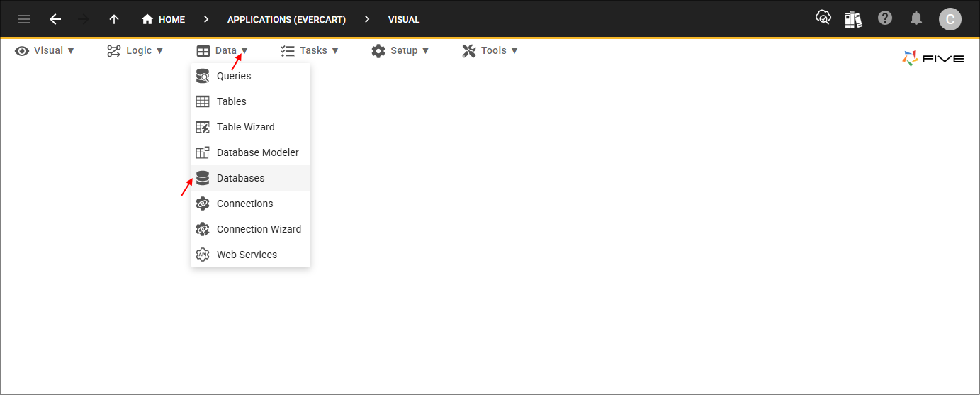The image size is (980, 395).
Task: Click the Five logo
Action: [x=933, y=59]
